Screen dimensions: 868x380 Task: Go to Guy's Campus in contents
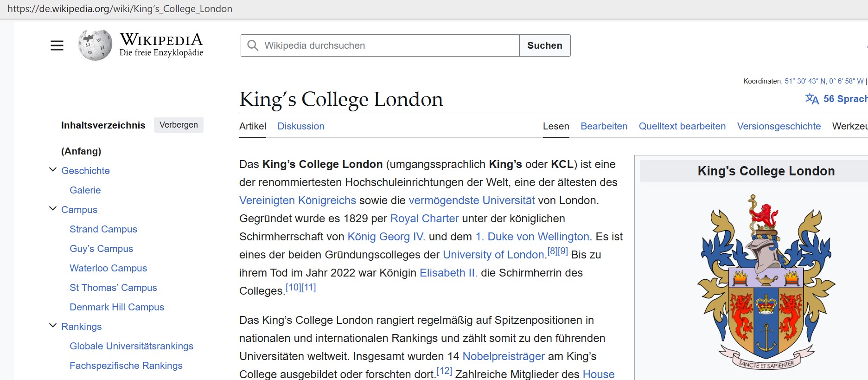point(101,249)
